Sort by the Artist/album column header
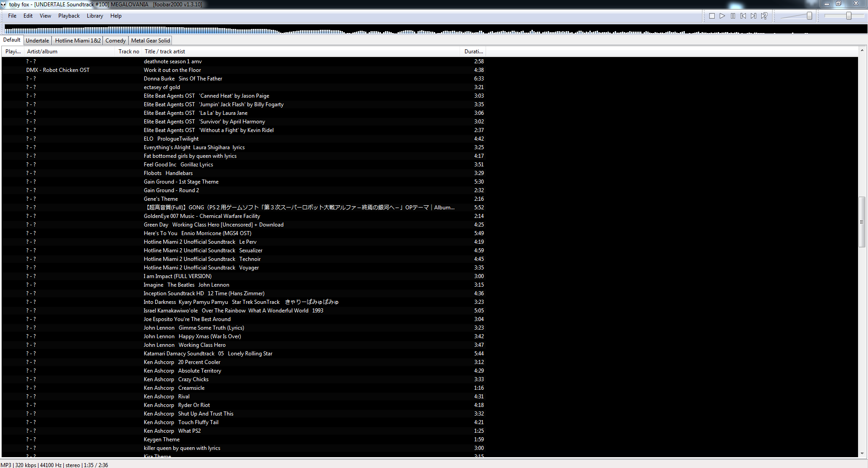Viewport: 868px width, 468px height. [x=70, y=52]
